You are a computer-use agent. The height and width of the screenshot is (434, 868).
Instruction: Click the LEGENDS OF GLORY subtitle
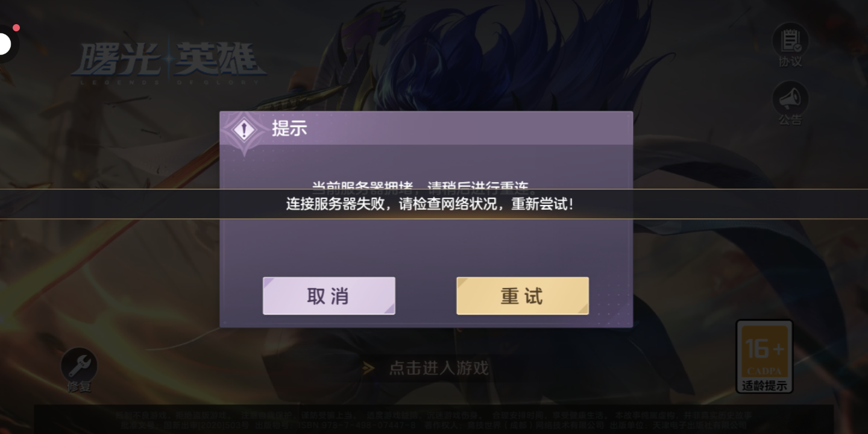coord(168,81)
